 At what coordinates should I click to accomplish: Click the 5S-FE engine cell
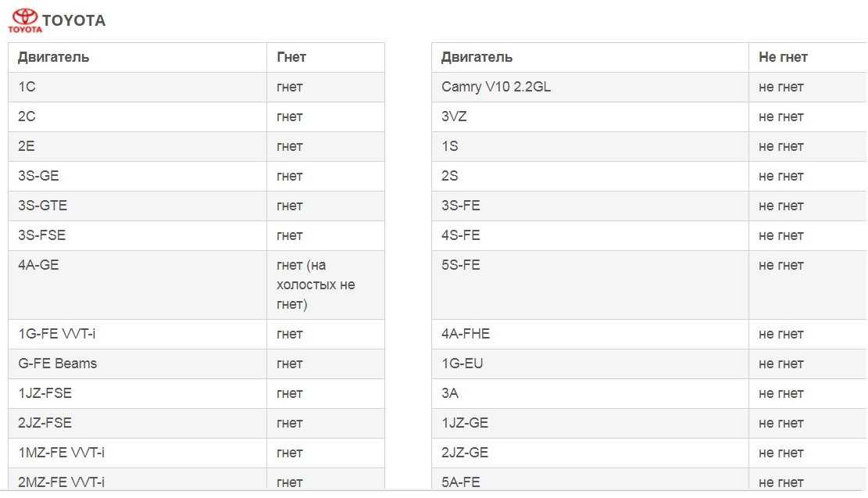click(x=590, y=285)
